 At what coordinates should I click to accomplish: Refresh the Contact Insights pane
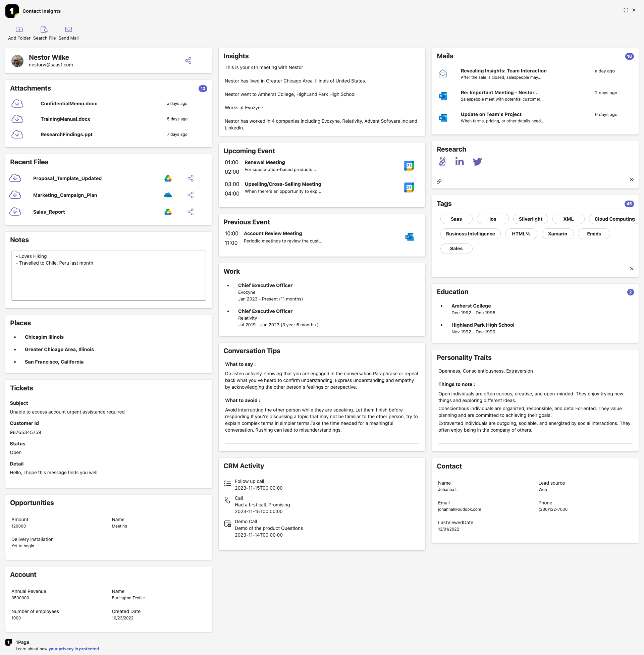[626, 10]
